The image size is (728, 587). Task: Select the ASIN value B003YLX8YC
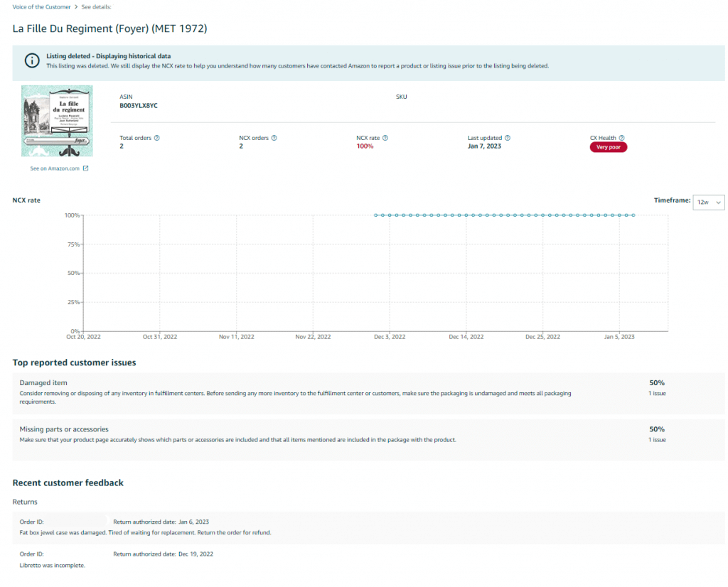pos(139,106)
